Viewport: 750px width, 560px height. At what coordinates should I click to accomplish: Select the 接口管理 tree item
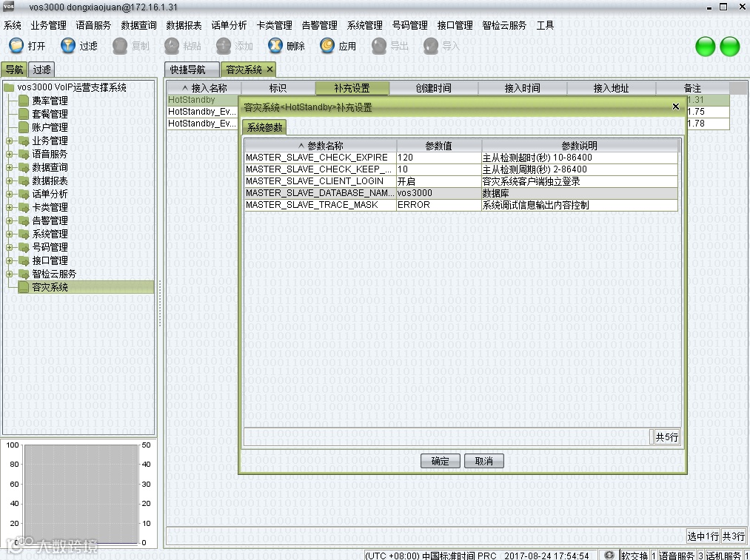point(50,260)
